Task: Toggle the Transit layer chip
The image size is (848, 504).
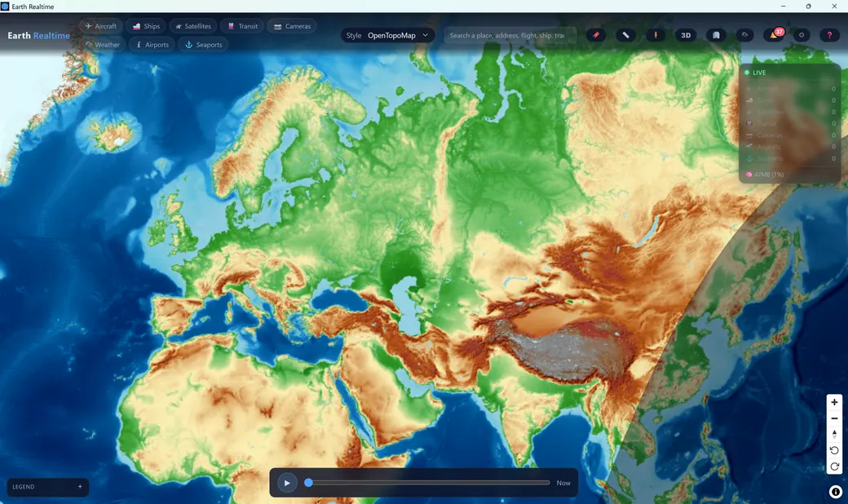Action: click(242, 26)
